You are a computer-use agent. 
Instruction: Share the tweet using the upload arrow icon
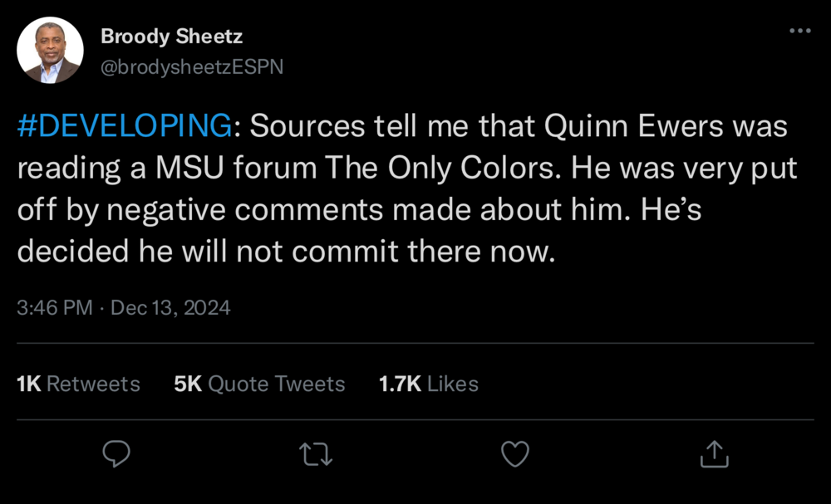pyautogui.click(x=715, y=453)
